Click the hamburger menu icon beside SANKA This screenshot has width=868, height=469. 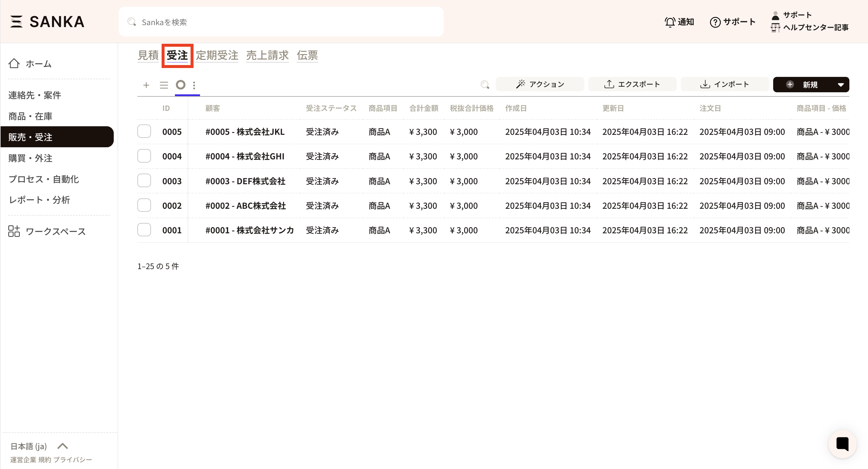click(x=16, y=22)
